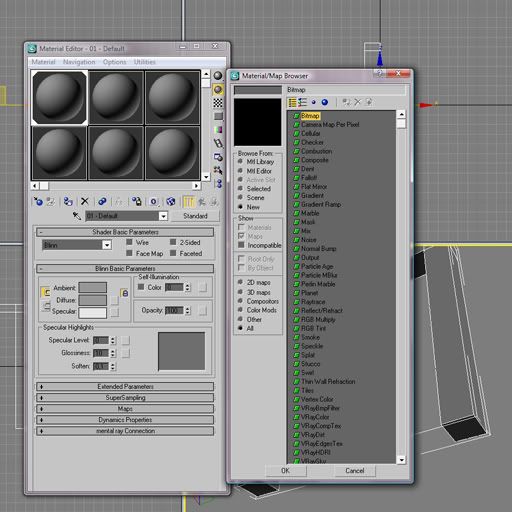
Task: Toggle Self-Illumination Color checkbox
Action: coord(141,287)
